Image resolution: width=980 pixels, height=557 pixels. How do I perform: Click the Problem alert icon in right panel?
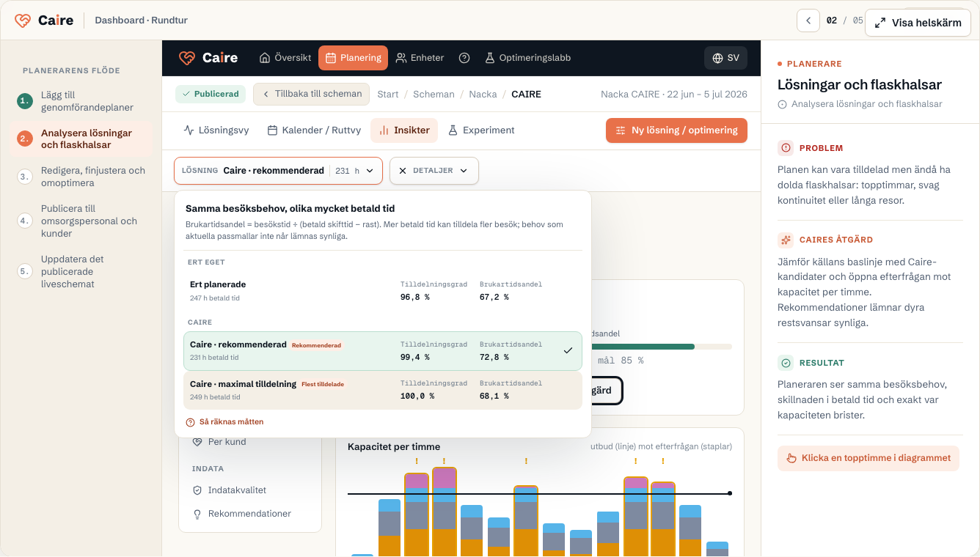786,148
